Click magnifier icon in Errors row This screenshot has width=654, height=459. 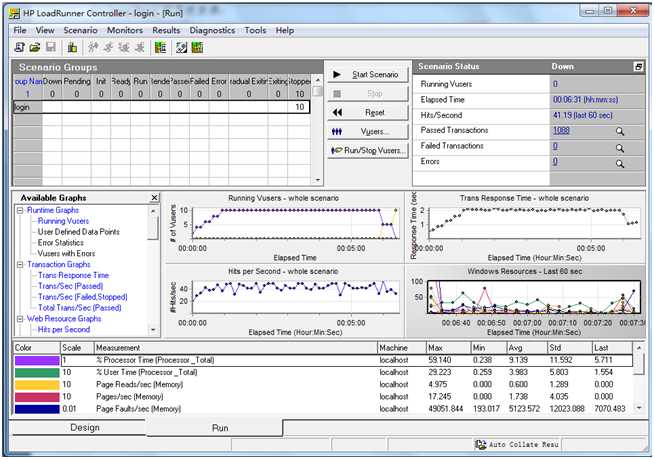[620, 163]
